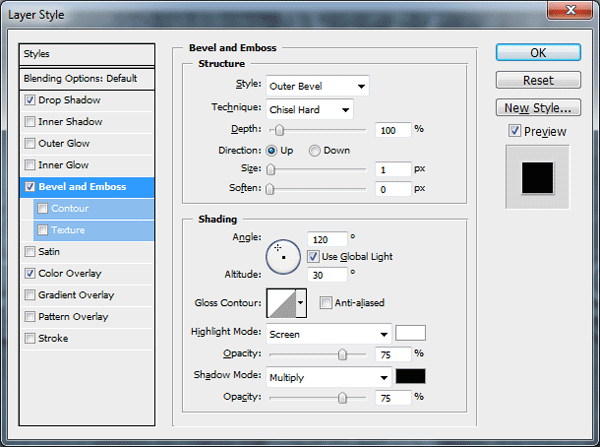600x447 pixels.
Task: Open the Shadow Mode Multiply dropdown
Action: pyautogui.click(x=329, y=377)
